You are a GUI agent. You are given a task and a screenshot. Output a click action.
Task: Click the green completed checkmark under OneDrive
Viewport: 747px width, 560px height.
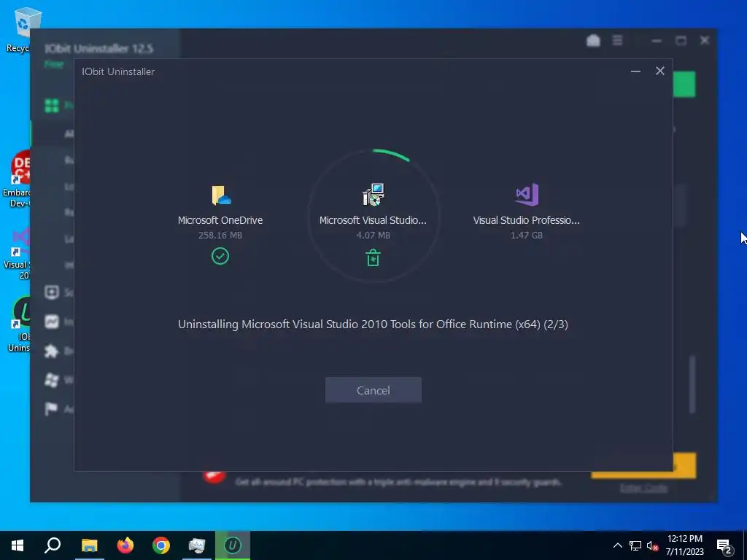[x=220, y=256]
